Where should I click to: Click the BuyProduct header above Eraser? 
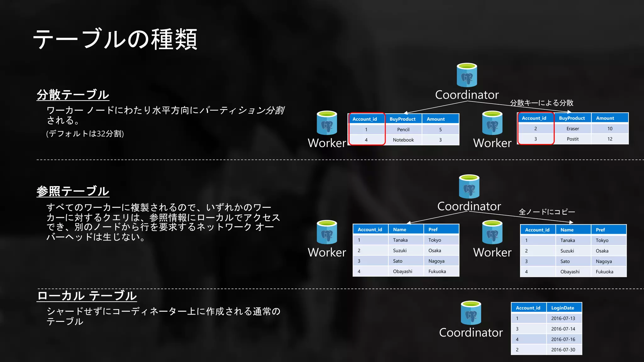[x=573, y=118]
